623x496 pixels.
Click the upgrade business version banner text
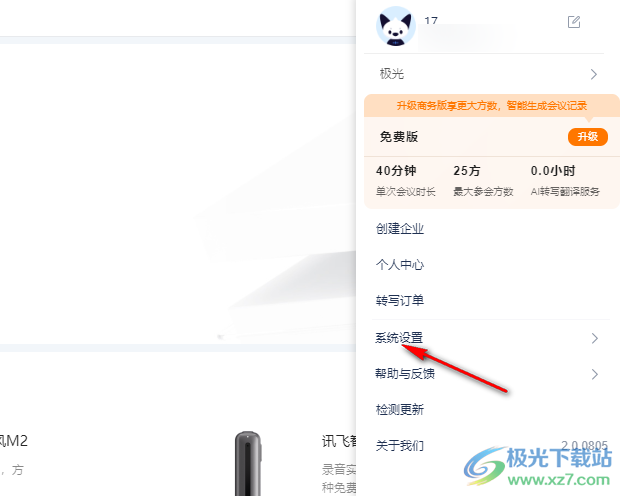point(491,106)
